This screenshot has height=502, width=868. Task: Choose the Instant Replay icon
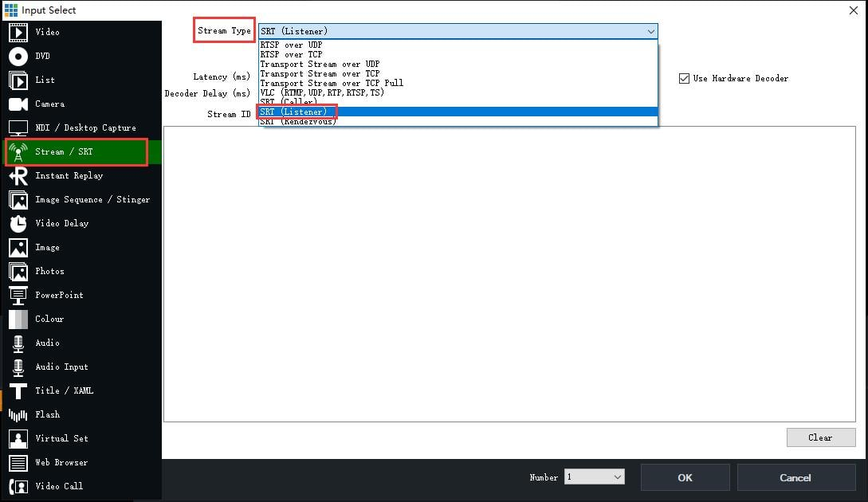[x=18, y=176]
